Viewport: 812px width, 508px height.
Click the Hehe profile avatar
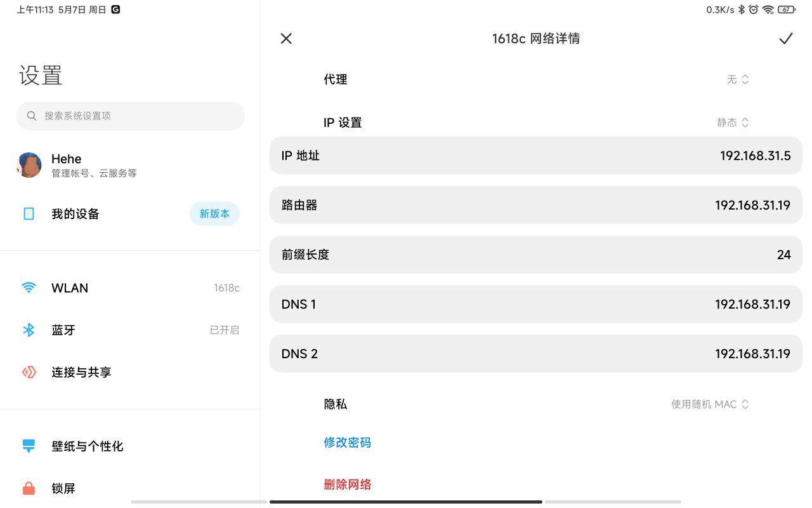tap(29, 165)
